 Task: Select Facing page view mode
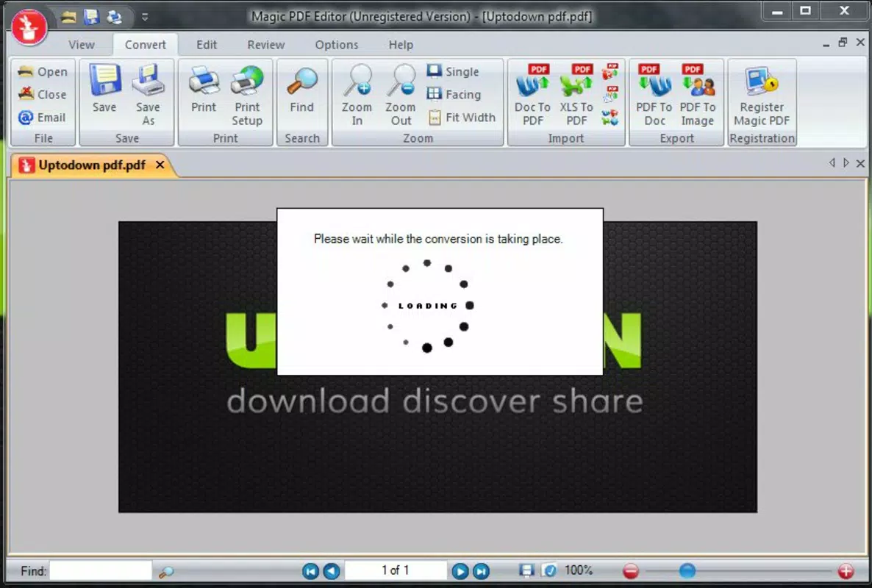pyautogui.click(x=454, y=95)
